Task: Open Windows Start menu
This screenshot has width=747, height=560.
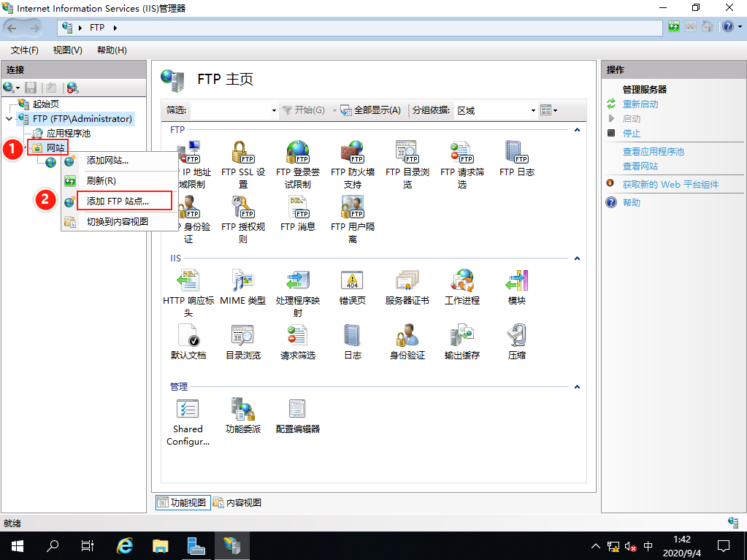Action: pos(18,545)
